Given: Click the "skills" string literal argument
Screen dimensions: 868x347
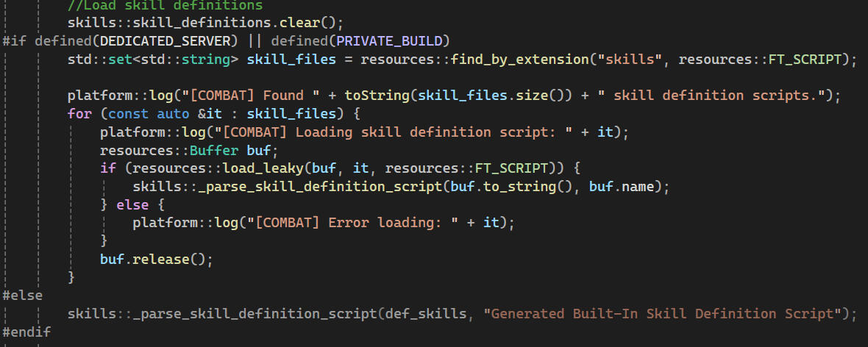Looking at the screenshot, I should click(633, 58).
